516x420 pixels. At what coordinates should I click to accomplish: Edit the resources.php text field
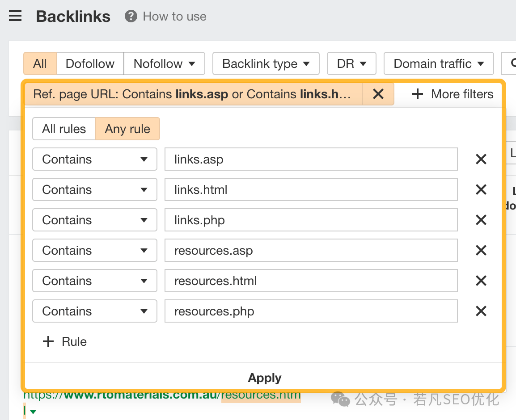point(311,311)
